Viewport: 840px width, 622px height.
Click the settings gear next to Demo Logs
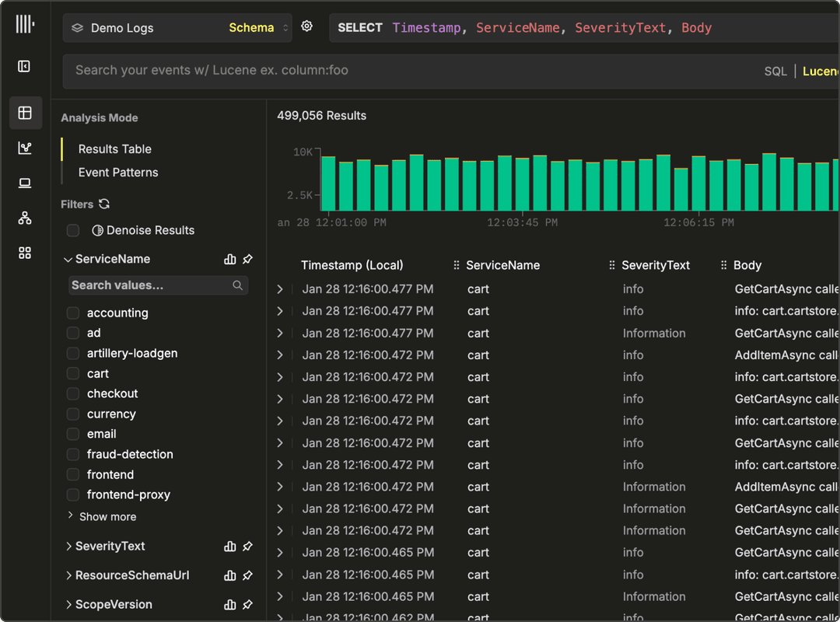(x=306, y=26)
